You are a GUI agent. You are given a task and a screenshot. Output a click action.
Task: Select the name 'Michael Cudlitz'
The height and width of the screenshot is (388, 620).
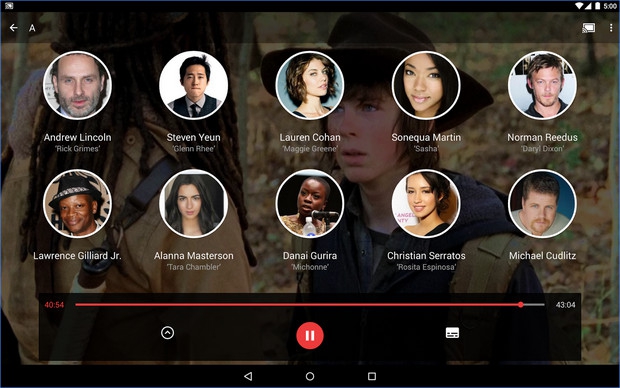tap(542, 256)
